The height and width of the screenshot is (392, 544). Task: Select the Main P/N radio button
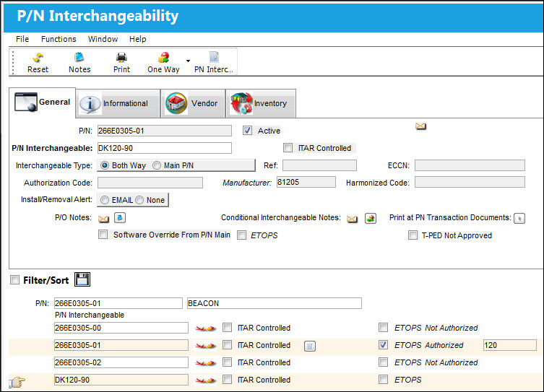coord(157,165)
